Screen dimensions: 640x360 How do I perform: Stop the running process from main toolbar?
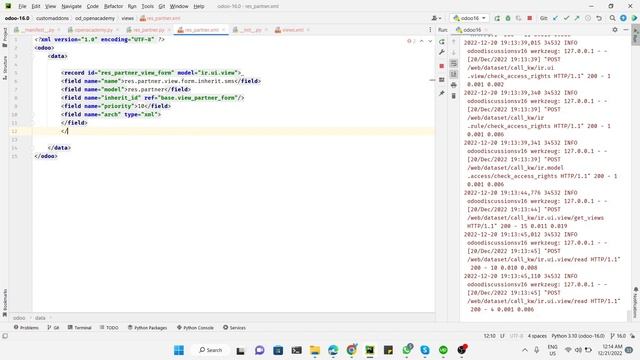(529, 18)
